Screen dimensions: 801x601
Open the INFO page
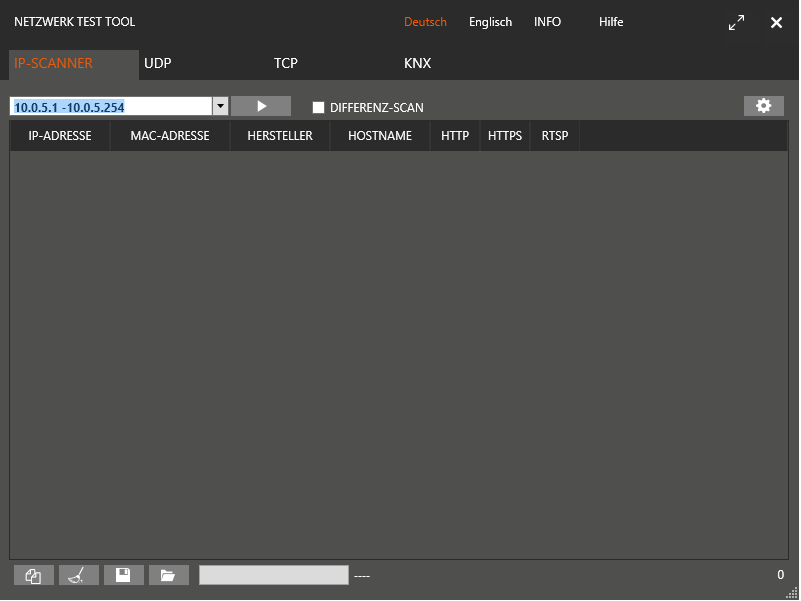click(x=547, y=22)
